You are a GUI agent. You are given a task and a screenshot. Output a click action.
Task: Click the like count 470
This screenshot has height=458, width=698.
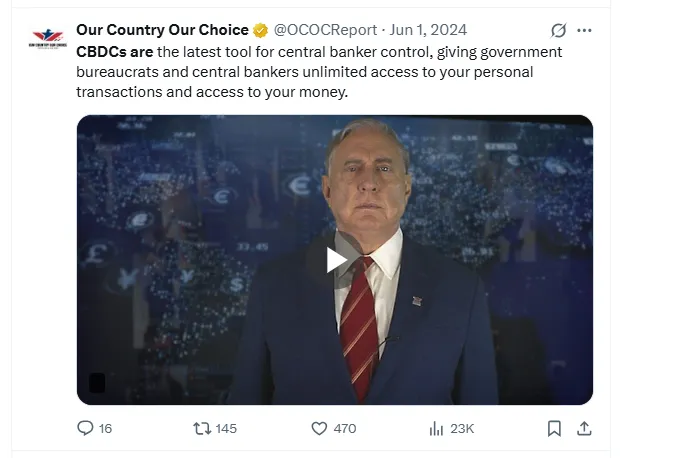coord(344,428)
